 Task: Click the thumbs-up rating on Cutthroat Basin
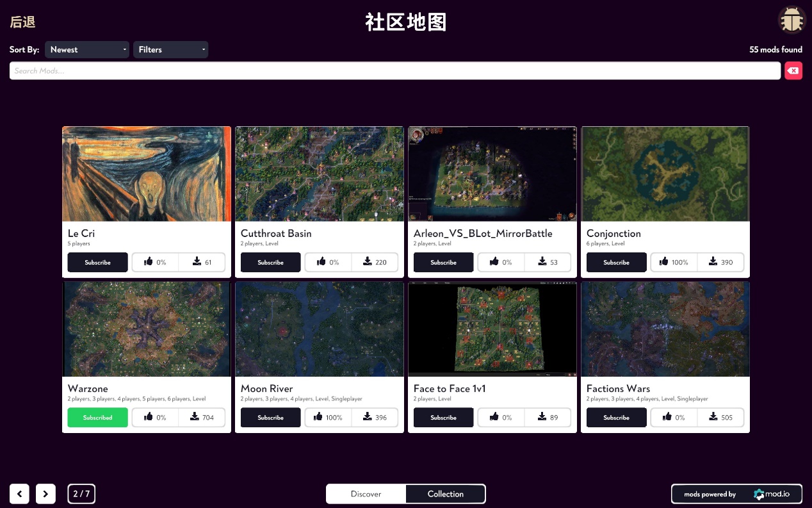pos(328,262)
